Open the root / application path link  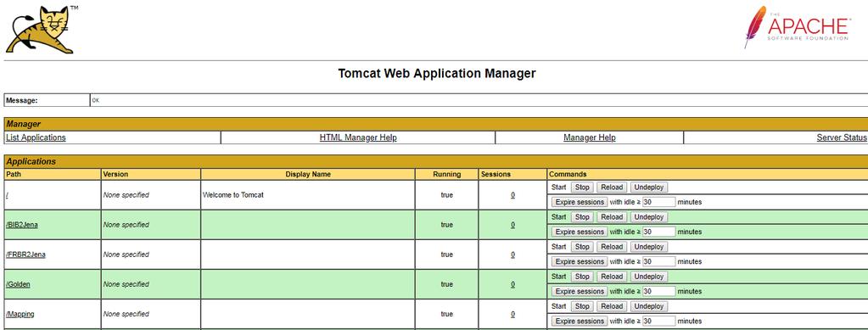(7, 195)
